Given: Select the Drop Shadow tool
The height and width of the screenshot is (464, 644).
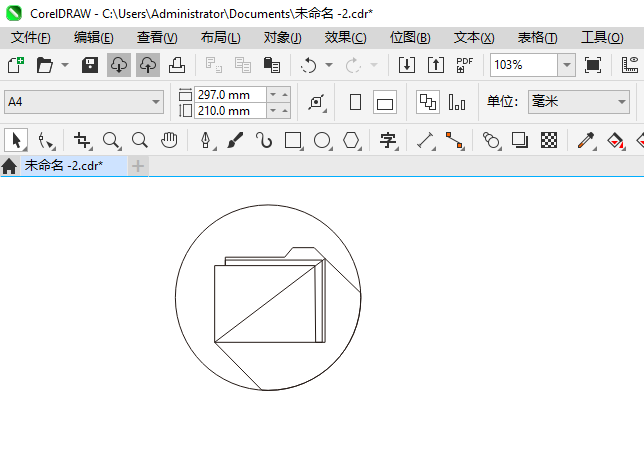Looking at the screenshot, I should (520, 140).
